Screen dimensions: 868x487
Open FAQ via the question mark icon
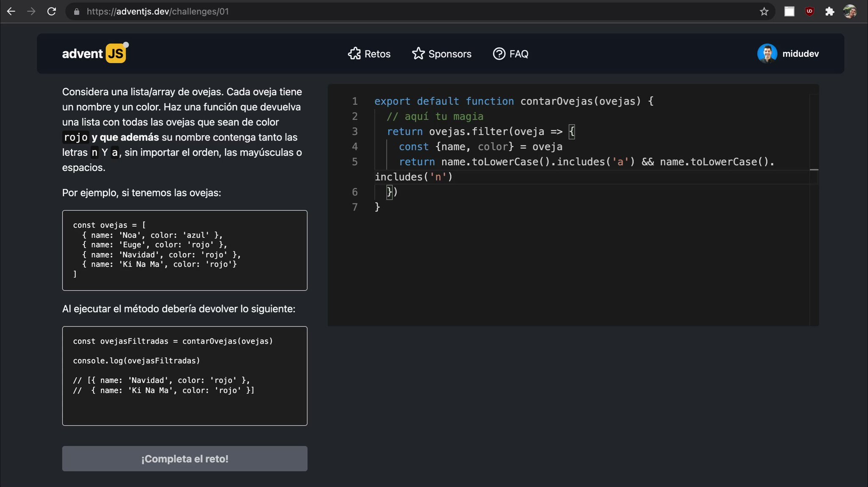pyautogui.click(x=498, y=54)
